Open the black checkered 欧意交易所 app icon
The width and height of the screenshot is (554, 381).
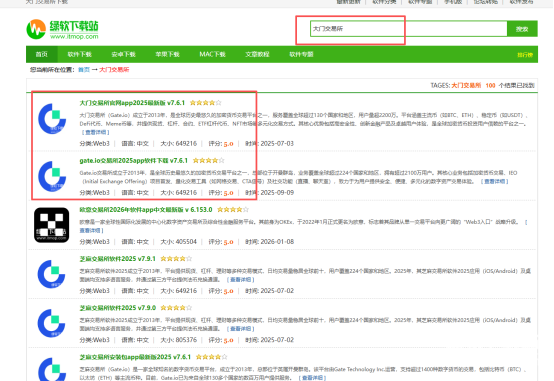(x=52, y=225)
